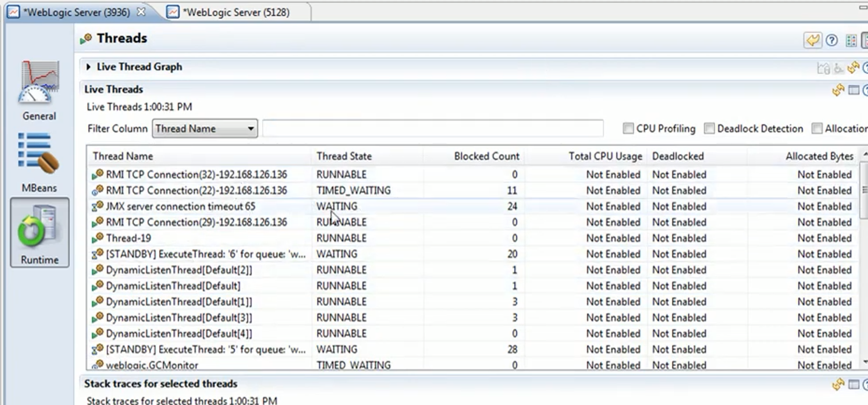
Task: Enable the Deadlock Detection checkbox
Action: 709,128
